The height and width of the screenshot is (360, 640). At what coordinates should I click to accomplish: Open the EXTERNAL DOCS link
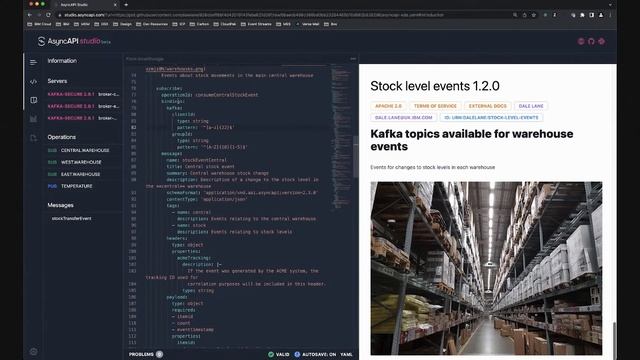tap(487, 106)
